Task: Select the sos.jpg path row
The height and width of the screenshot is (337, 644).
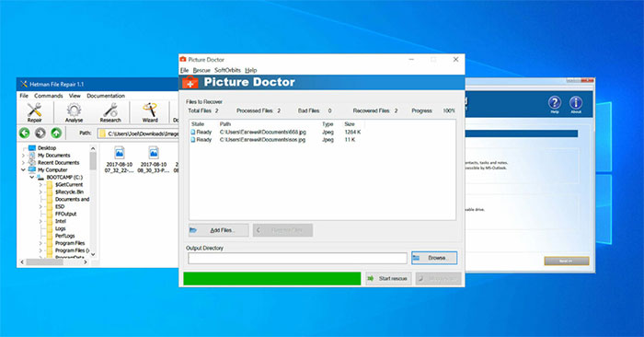Action: point(262,140)
